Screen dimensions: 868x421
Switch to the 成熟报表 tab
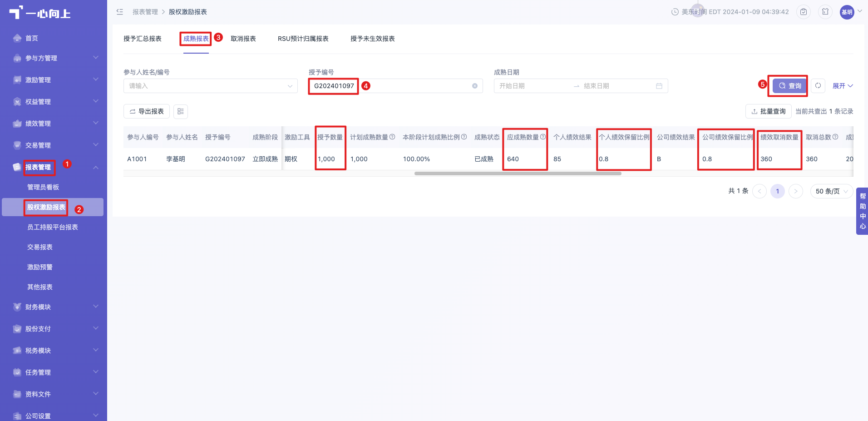click(x=196, y=39)
